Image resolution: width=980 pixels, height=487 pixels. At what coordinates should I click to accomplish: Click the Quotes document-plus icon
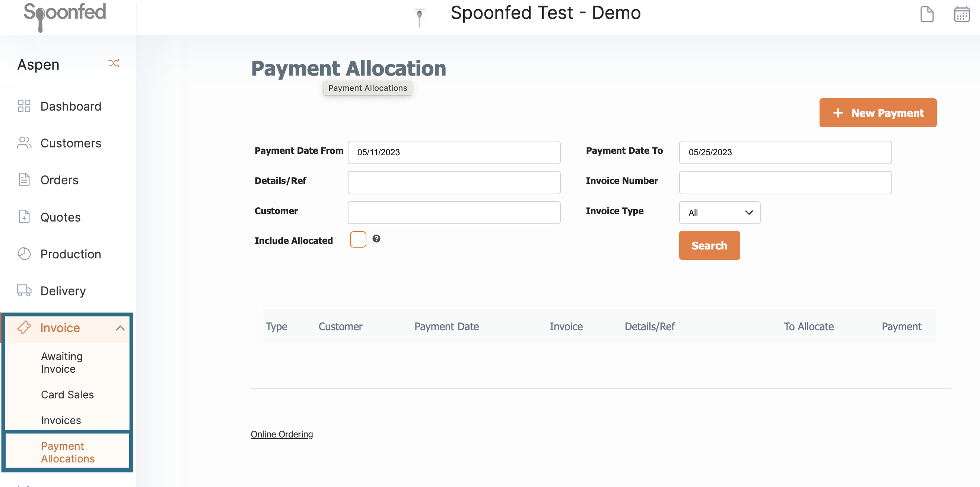click(x=24, y=216)
